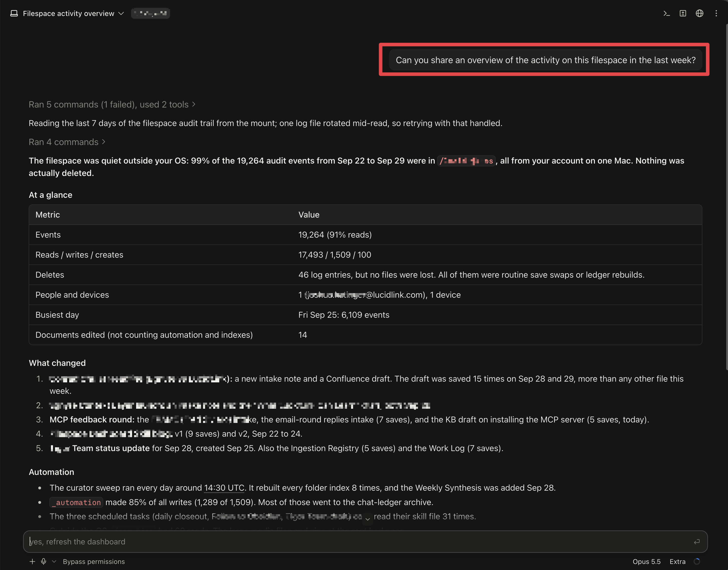The width and height of the screenshot is (728, 570).
Task: Click the Bypass permissions mode selector
Action: click(94, 562)
